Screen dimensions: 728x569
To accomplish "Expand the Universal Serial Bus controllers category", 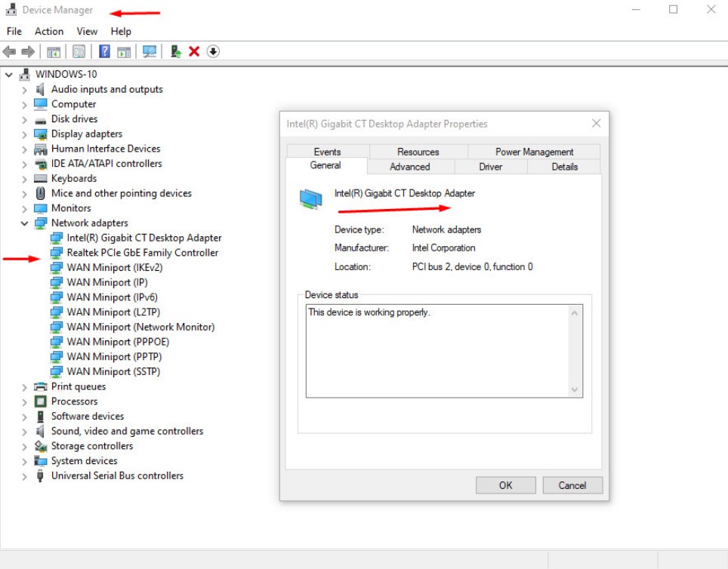I will tap(24, 475).
